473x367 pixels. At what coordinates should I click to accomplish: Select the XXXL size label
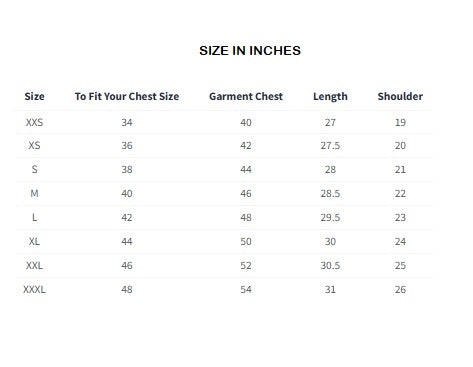pyautogui.click(x=34, y=289)
